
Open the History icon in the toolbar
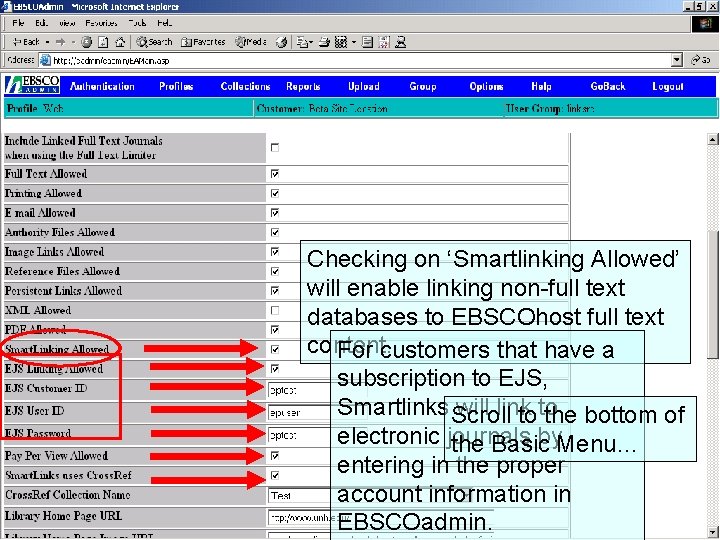(281, 42)
